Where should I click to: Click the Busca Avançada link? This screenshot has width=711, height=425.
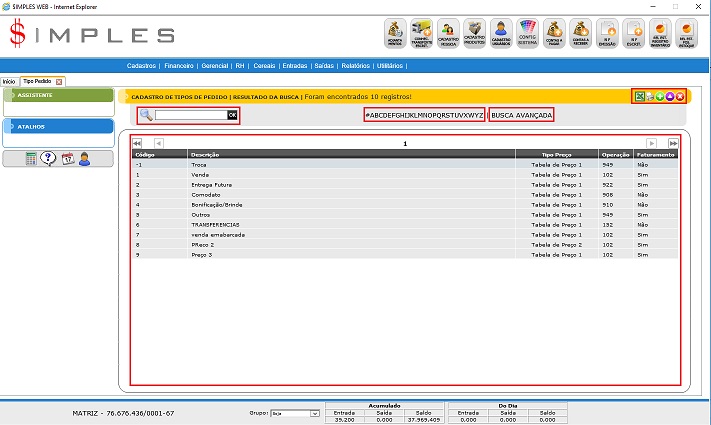[521, 115]
